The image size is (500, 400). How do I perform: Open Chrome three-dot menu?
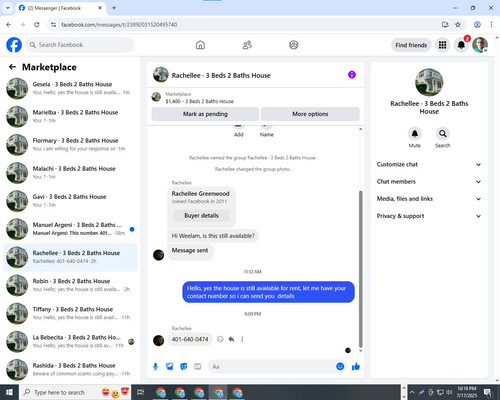click(x=491, y=24)
